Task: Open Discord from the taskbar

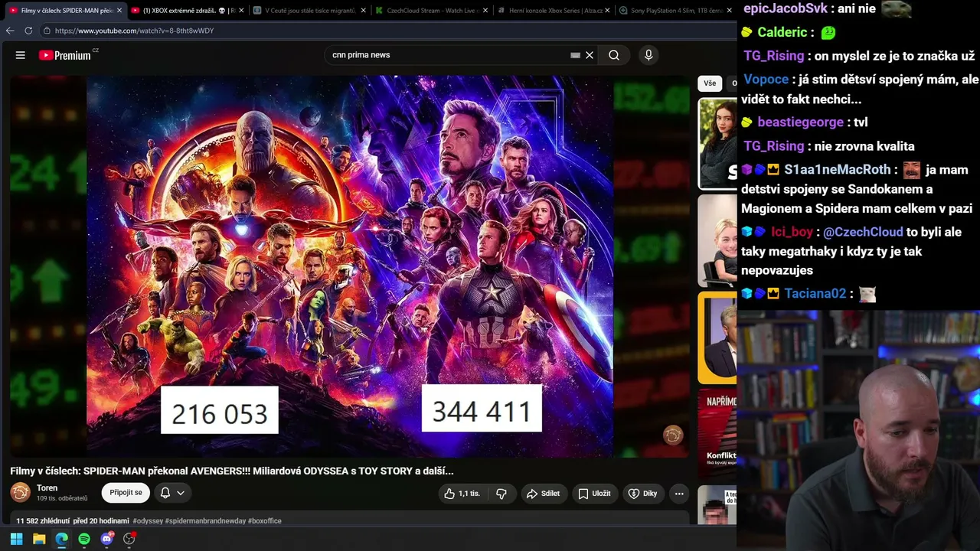Action: coord(106,539)
